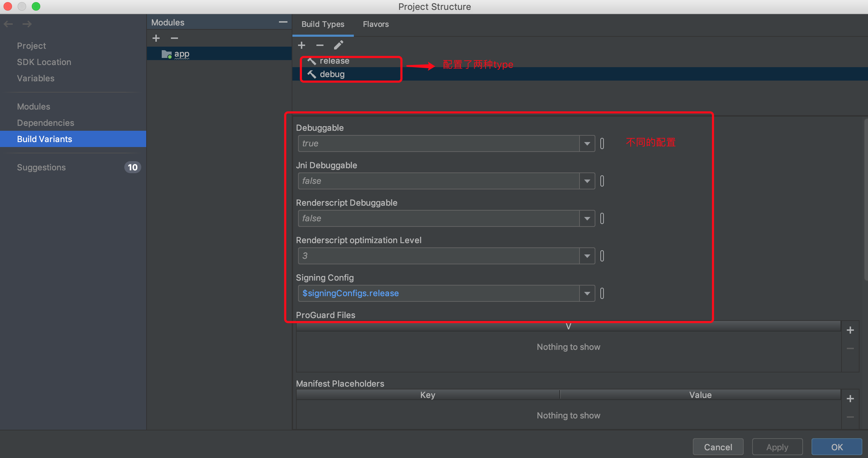Select the release build type
The width and height of the screenshot is (868, 458).
334,61
